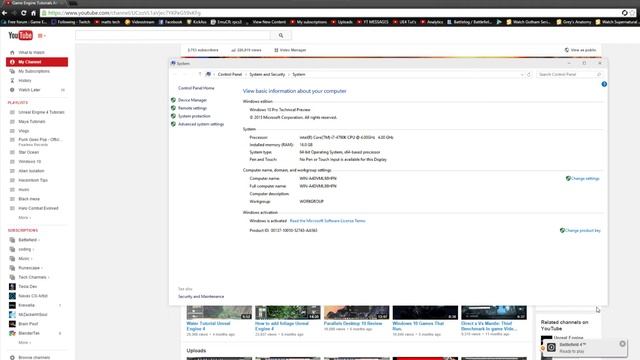This screenshot has height=360, width=640.
Task: Open the Halo Combat Evolved playlist
Action: pyautogui.click(x=37, y=208)
